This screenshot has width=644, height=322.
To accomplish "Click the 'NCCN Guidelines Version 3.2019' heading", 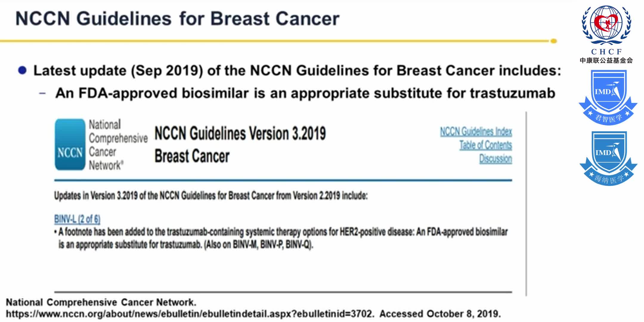I will pyautogui.click(x=240, y=133).
